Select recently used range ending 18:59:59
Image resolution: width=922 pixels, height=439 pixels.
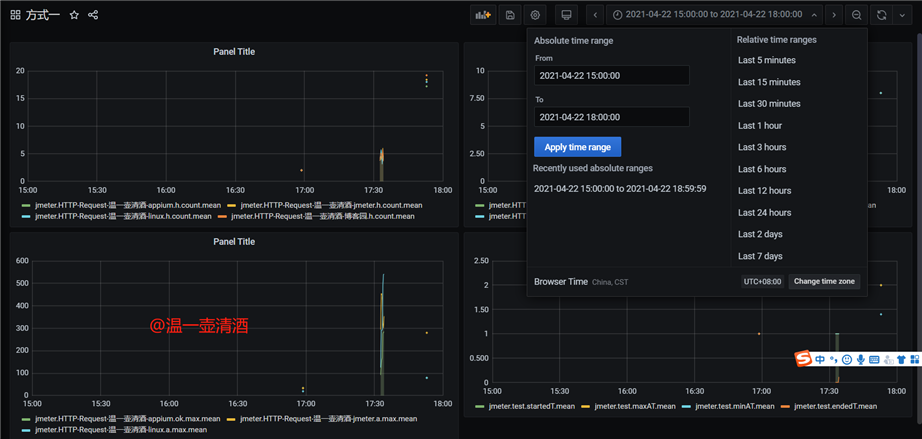620,189
